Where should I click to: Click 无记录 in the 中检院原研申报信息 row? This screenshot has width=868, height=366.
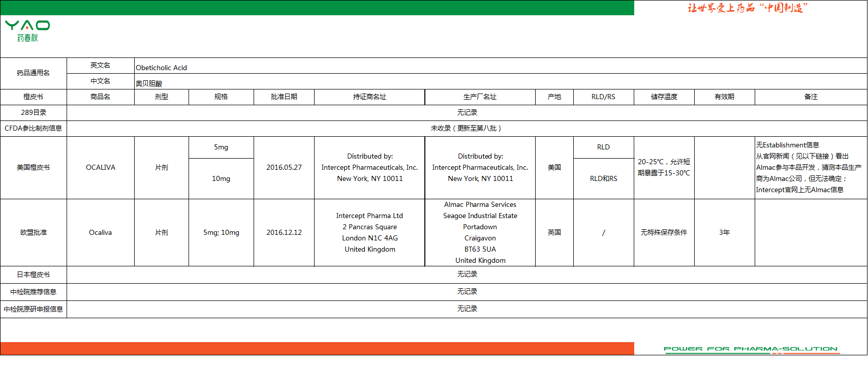coord(467,309)
